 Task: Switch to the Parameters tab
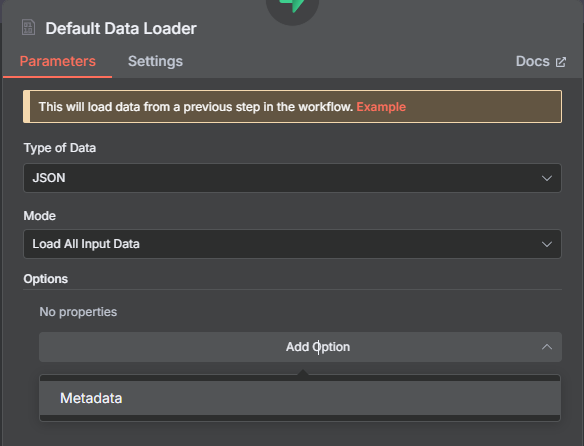pyautogui.click(x=57, y=61)
